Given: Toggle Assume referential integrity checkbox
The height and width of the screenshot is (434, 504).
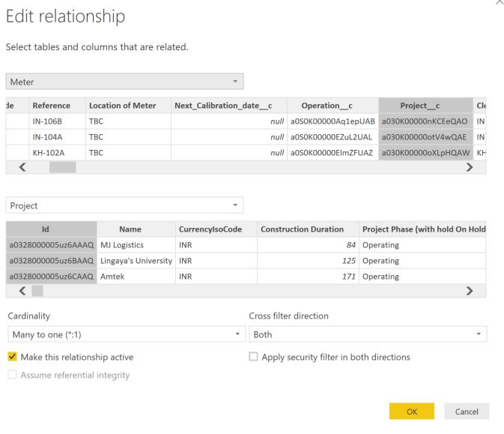Looking at the screenshot, I should (x=12, y=375).
